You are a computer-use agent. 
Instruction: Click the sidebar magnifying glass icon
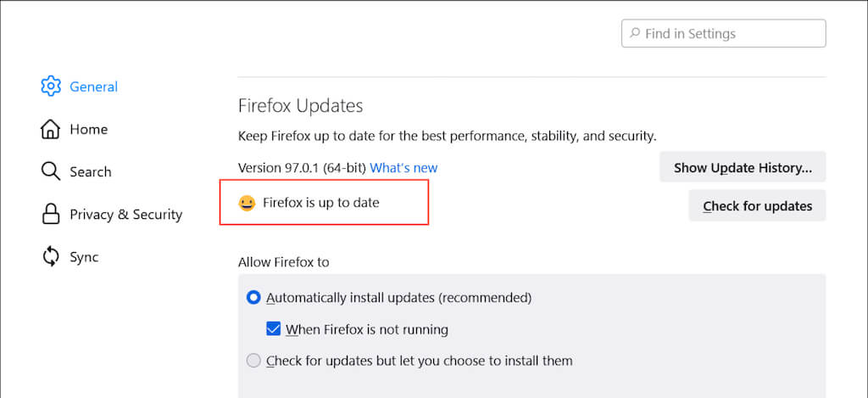click(51, 171)
